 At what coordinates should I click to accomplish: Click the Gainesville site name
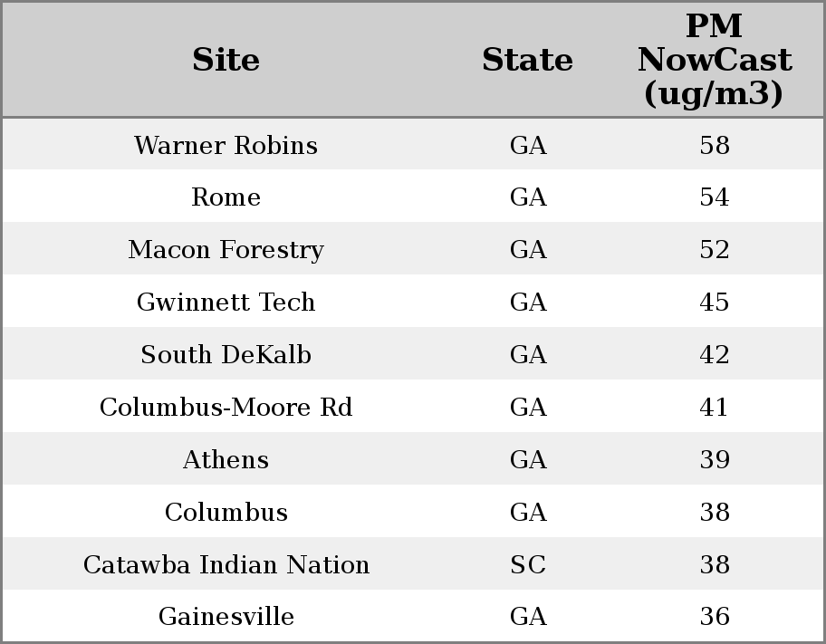click(226, 617)
